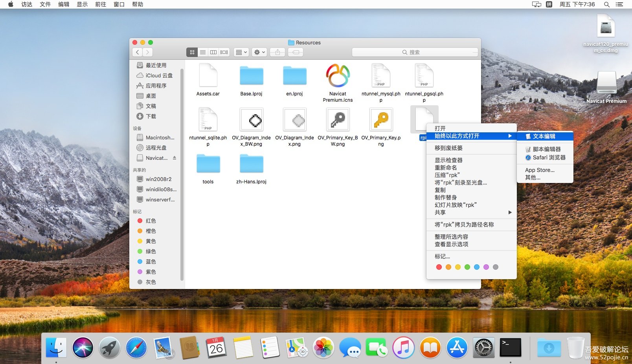The height and width of the screenshot is (364, 632).
Task: Open Photos from the Dock
Action: pyautogui.click(x=323, y=348)
